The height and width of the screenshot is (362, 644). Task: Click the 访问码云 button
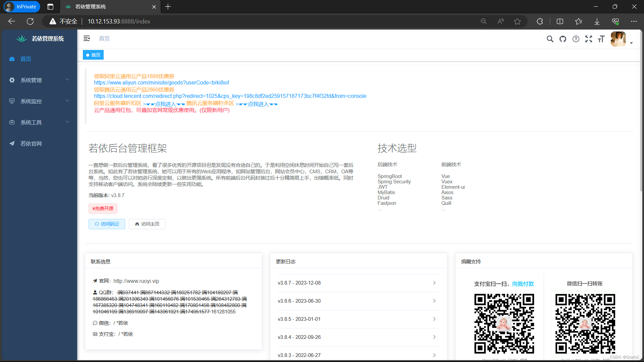pos(107,224)
